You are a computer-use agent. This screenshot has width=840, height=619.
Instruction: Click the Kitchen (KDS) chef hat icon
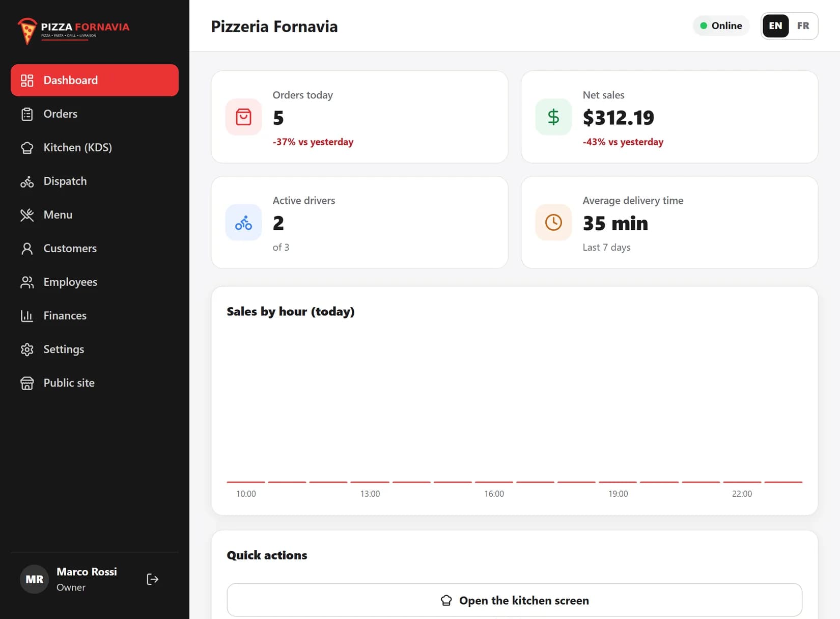[27, 148]
